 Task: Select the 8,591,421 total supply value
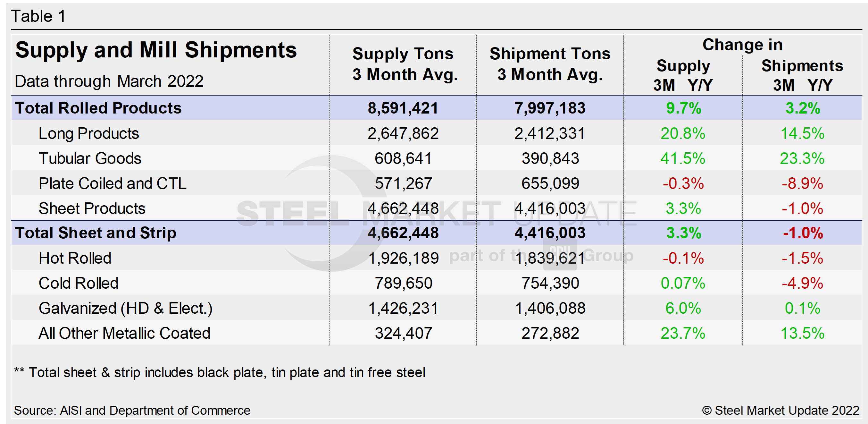click(403, 108)
